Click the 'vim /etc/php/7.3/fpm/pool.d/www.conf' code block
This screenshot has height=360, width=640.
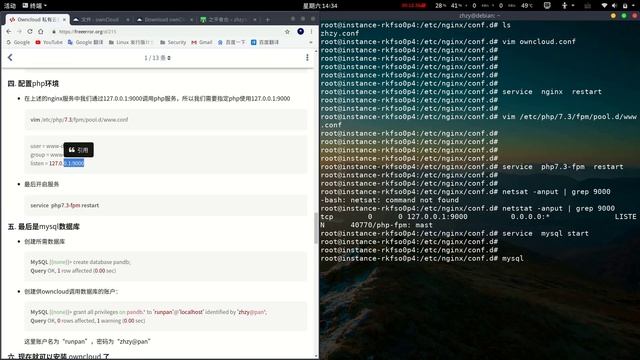(x=166, y=120)
